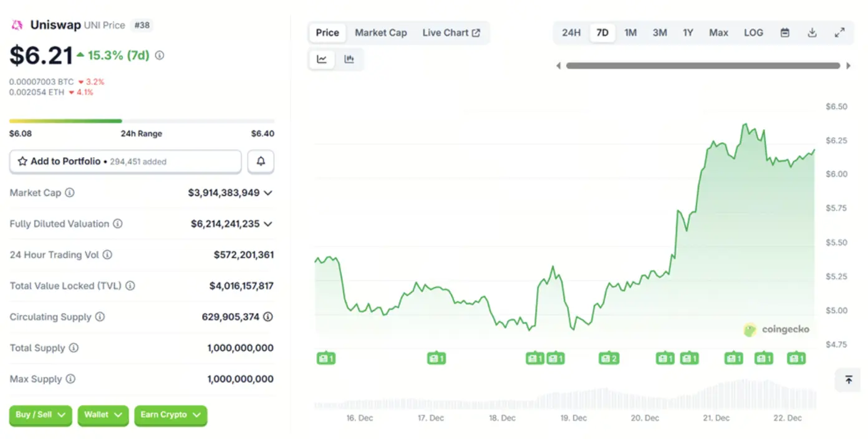Switch to the candlestick chart view
868x439 pixels.
pyautogui.click(x=349, y=59)
